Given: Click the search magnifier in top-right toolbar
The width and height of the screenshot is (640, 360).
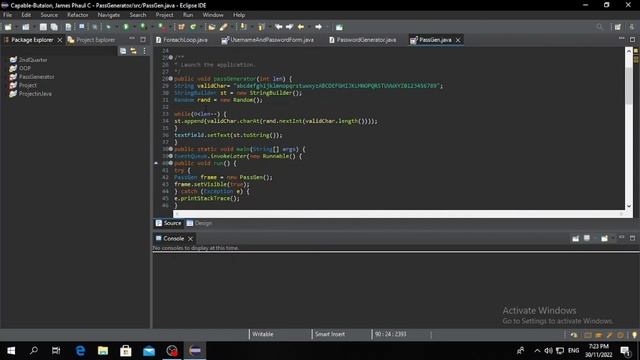Looking at the screenshot, I should 599,27.
